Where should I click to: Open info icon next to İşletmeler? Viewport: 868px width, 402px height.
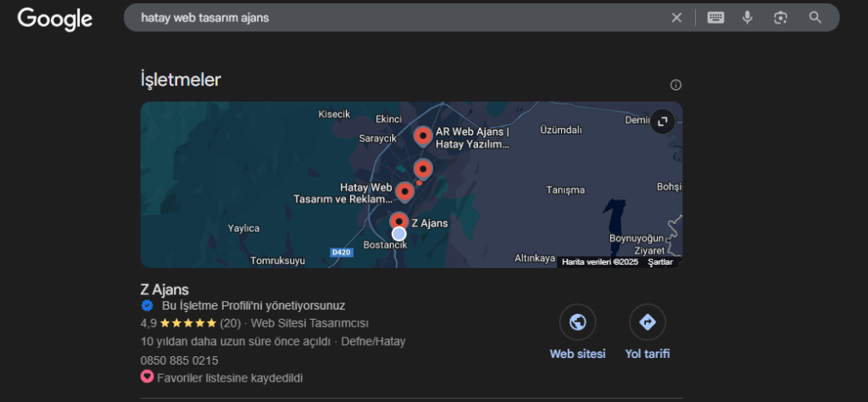point(676,86)
